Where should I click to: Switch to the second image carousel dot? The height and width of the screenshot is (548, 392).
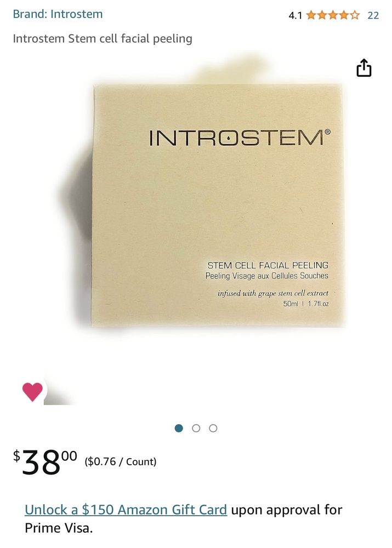coord(196,428)
